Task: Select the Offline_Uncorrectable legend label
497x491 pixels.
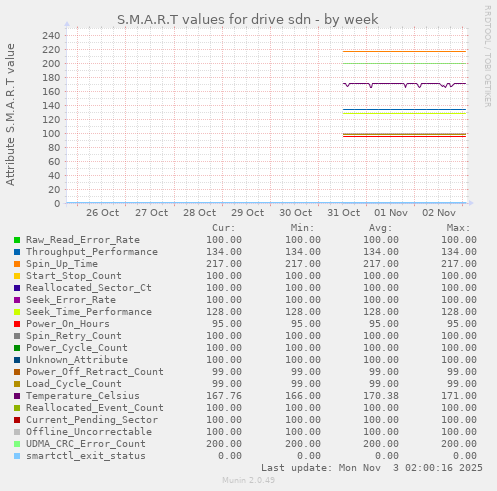Action: tap(89, 432)
